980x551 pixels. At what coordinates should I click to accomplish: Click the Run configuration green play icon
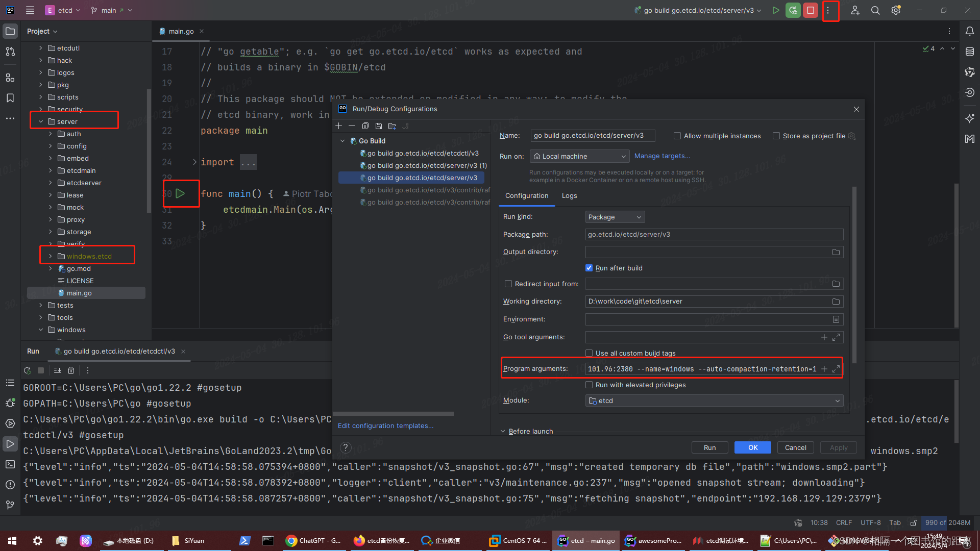point(775,10)
